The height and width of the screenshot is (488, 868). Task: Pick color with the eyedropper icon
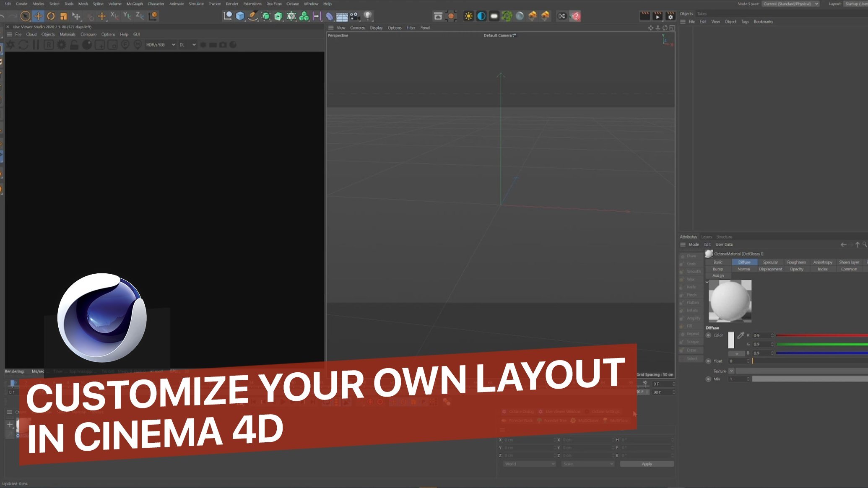(x=741, y=335)
